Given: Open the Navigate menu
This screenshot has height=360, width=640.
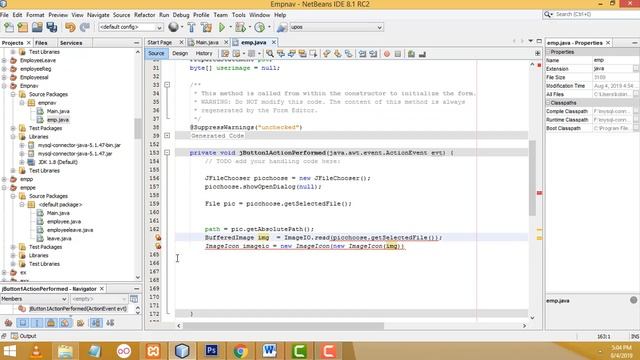Looking at the screenshot, I should point(98,15).
